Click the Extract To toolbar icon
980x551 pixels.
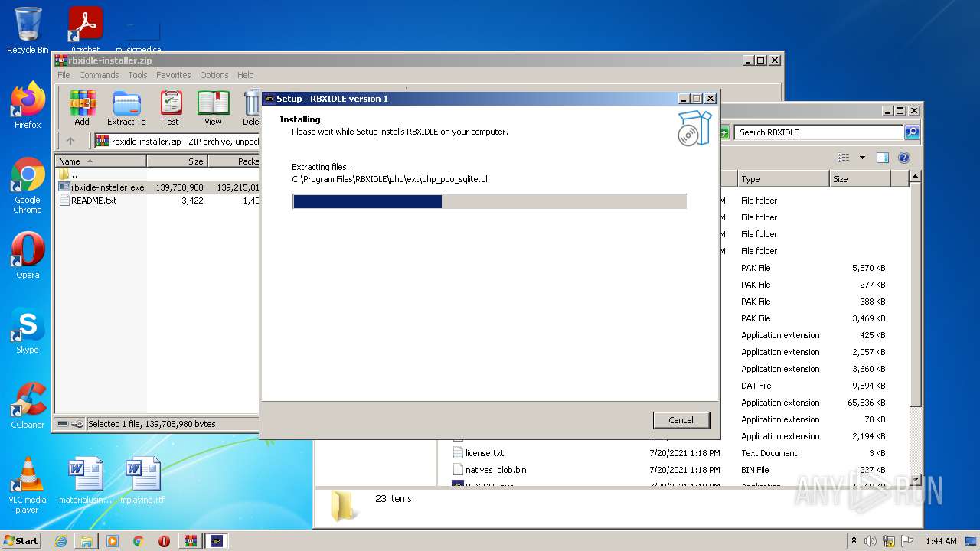(x=126, y=107)
